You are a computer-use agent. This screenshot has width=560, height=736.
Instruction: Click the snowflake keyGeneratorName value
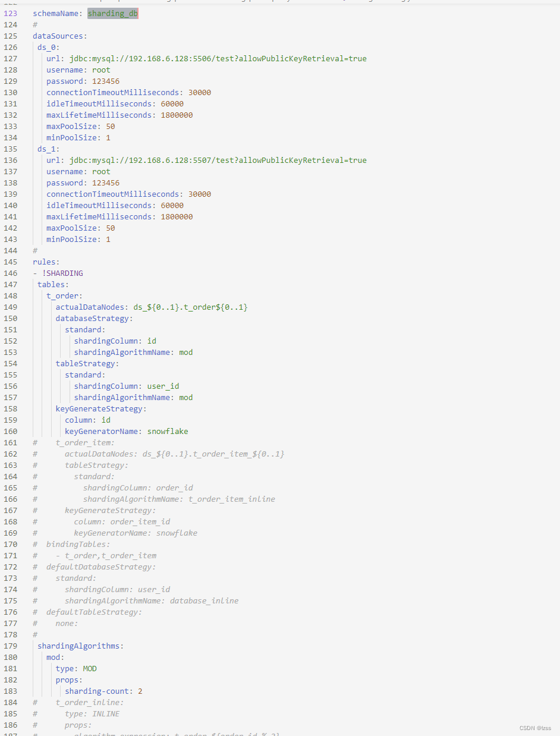tap(168, 431)
